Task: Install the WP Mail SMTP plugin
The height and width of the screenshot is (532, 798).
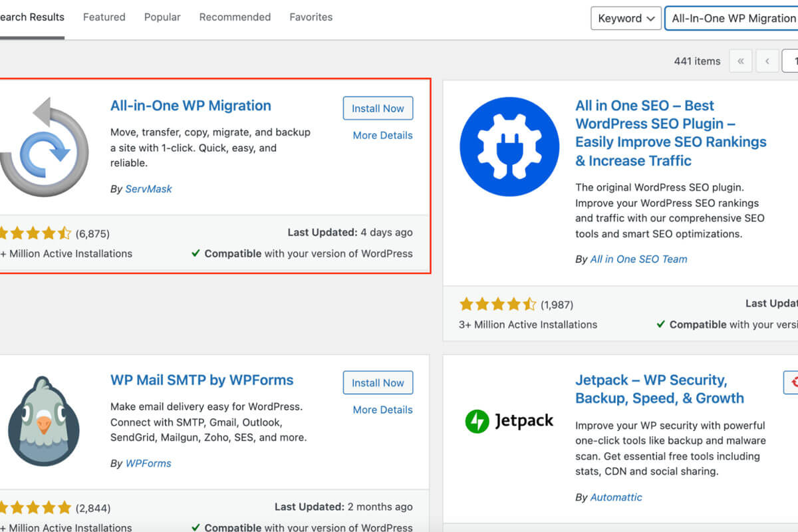Action: pyautogui.click(x=378, y=383)
